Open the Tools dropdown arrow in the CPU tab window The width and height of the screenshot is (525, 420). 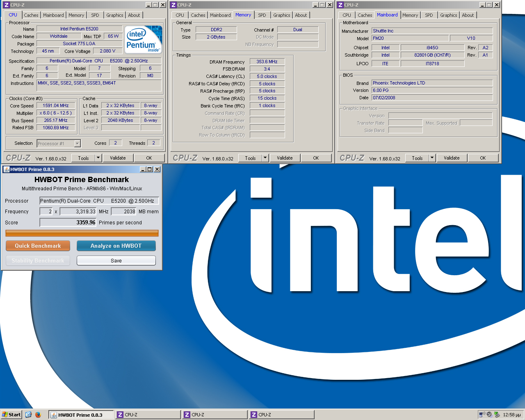[98, 158]
